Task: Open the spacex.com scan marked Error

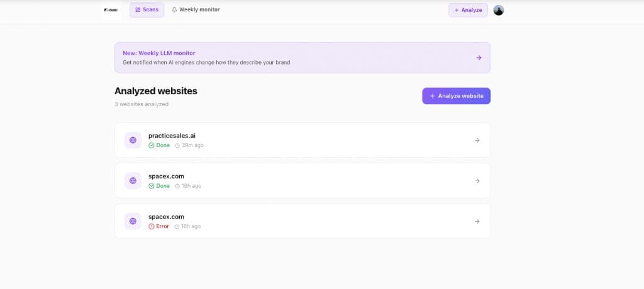Action: coord(303,221)
